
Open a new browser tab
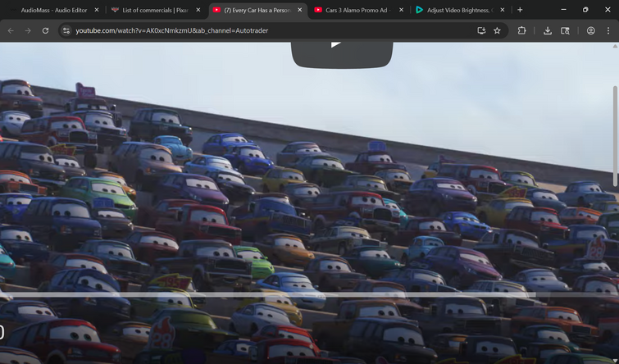520,10
